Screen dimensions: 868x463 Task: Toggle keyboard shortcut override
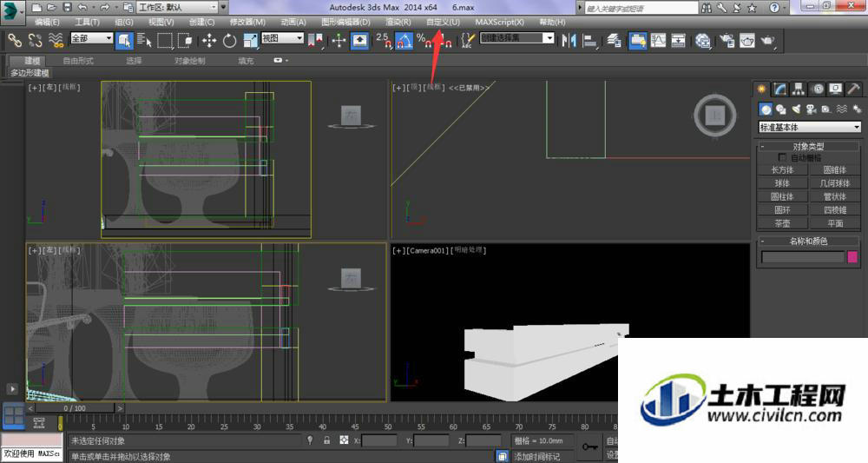(360, 40)
